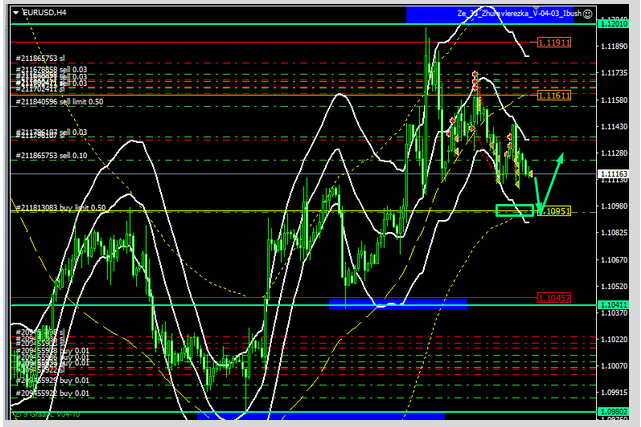Click the green rectangle near 1.0951
The height and width of the screenshot is (427, 641).
(515, 210)
